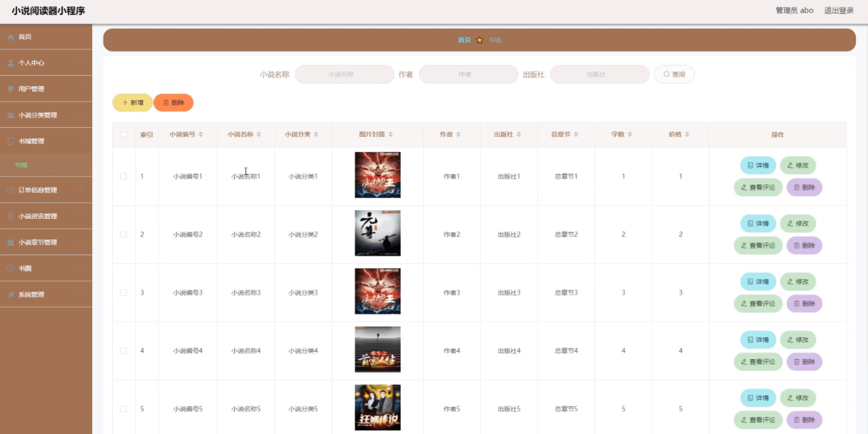Click the user icon beside 个人中心

(x=11, y=63)
